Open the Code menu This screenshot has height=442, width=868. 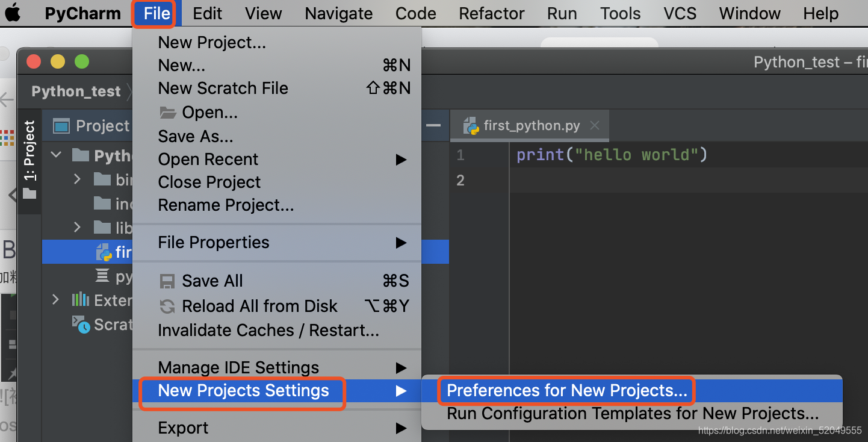[416, 13]
